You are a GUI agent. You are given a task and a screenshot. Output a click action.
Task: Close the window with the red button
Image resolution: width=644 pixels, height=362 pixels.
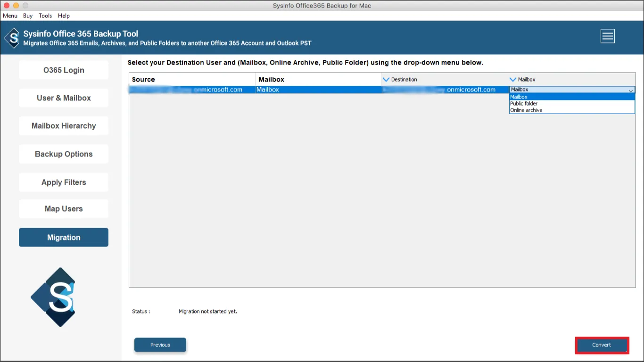(7, 6)
